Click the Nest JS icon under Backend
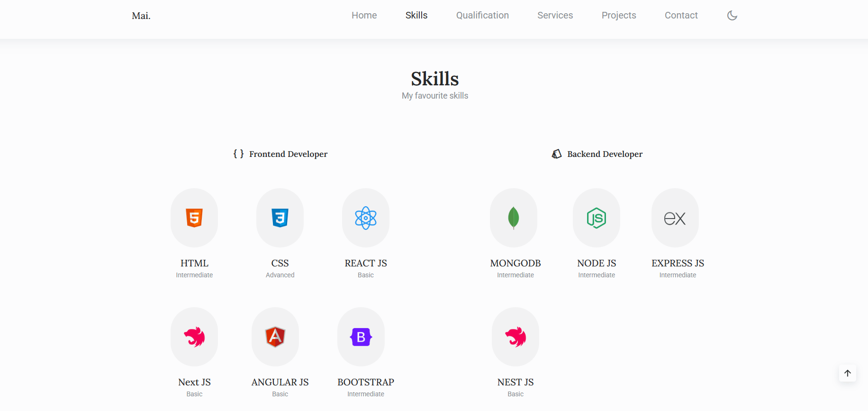 pyautogui.click(x=515, y=337)
